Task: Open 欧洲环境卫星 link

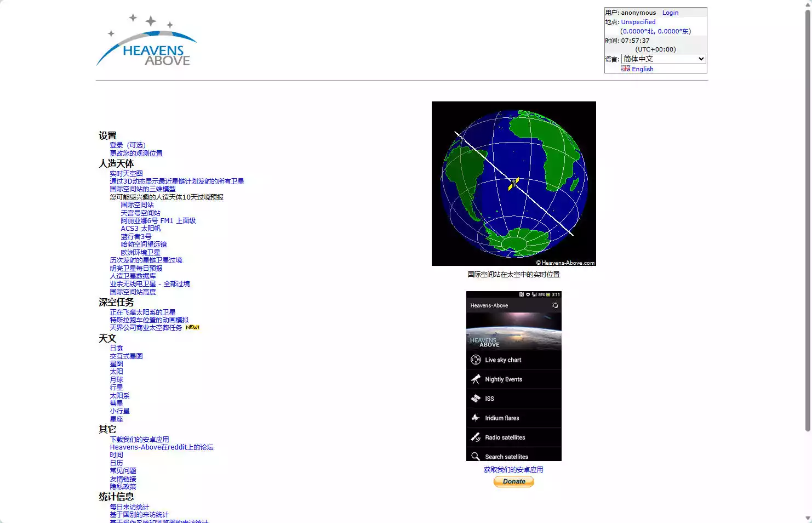Action: pyautogui.click(x=140, y=253)
